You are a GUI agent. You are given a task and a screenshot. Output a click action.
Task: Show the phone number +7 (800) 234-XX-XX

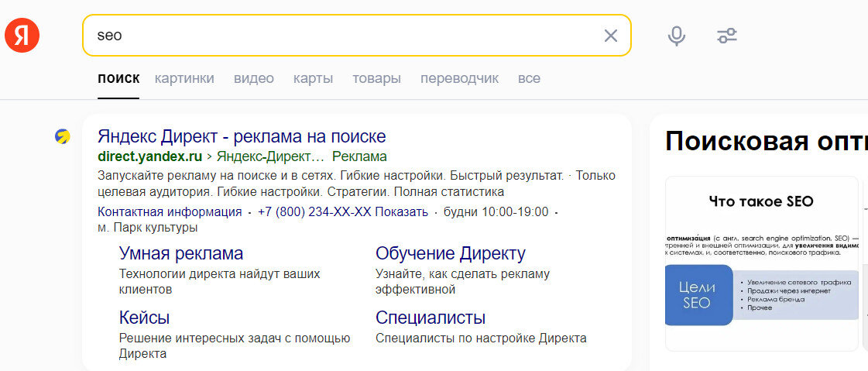pyautogui.click(x=343, y=211)
